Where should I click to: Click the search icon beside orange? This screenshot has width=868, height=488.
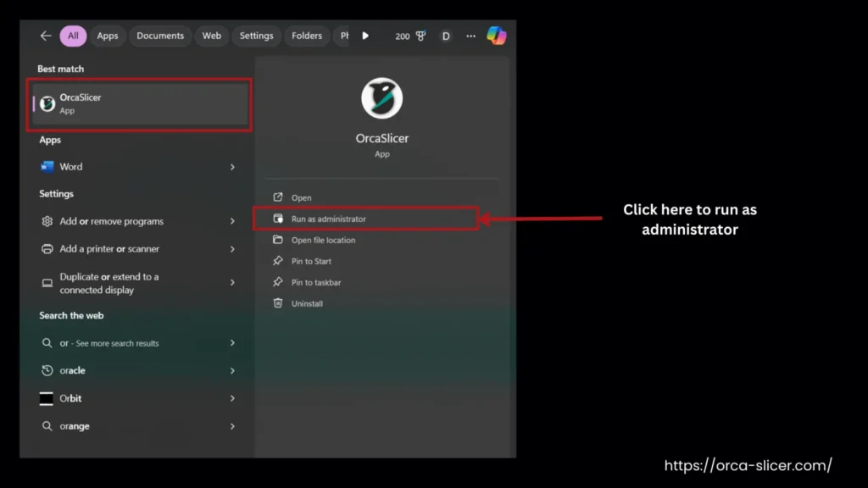point(47,426)
